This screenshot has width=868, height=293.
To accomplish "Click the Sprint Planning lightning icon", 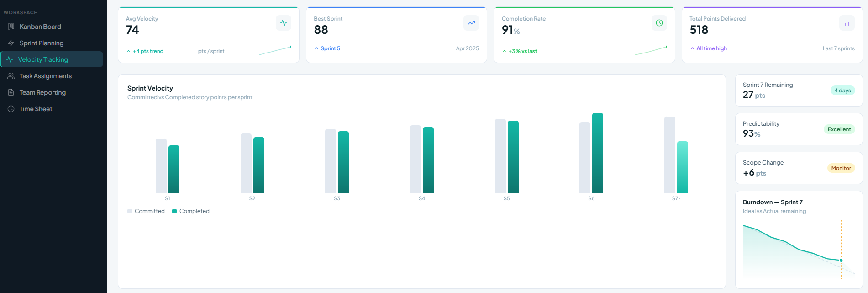I will coord(11,43).
